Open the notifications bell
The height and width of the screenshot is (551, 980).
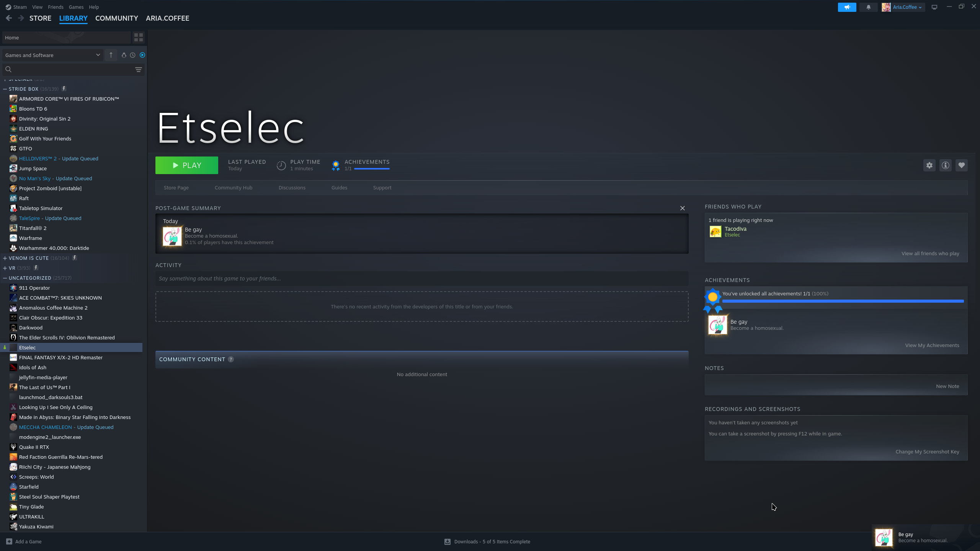pyautogui.click(x=869, y=7)
